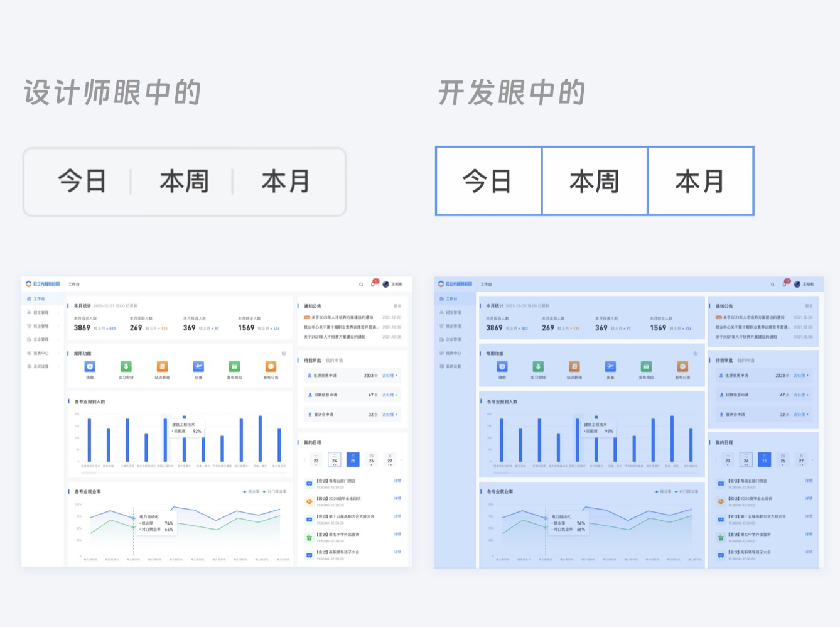
Task: Click the search icon in left dashboard header
Action: (361, 285)
